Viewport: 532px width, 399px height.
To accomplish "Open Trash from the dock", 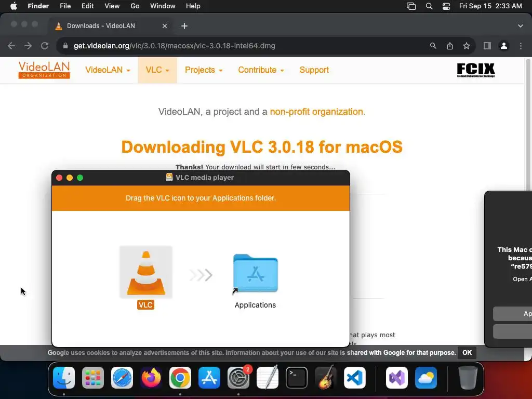I will pos(468,378).
